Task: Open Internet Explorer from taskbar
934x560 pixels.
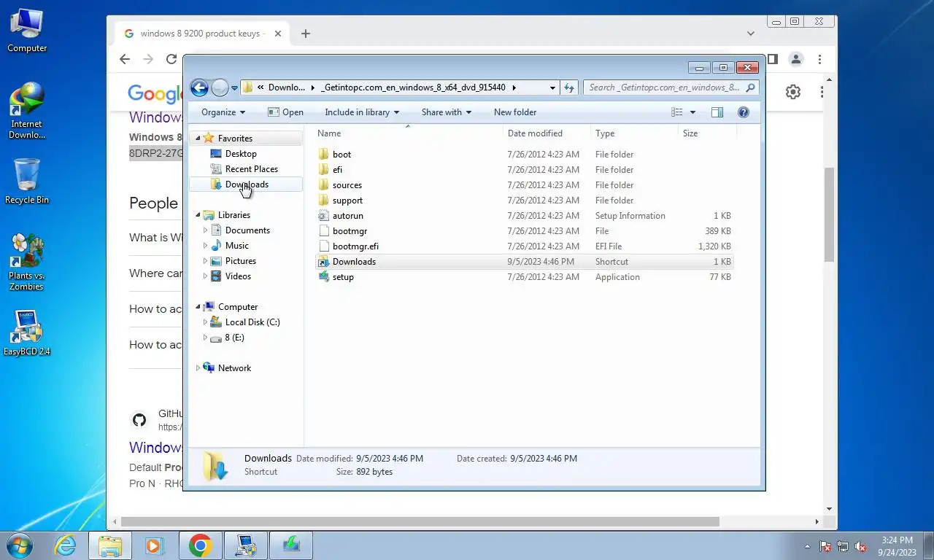Action: pos(65,545)
